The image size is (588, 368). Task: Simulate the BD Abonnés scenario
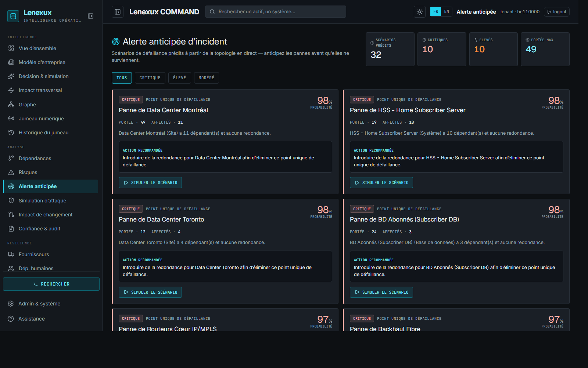(x=381, y=292)
